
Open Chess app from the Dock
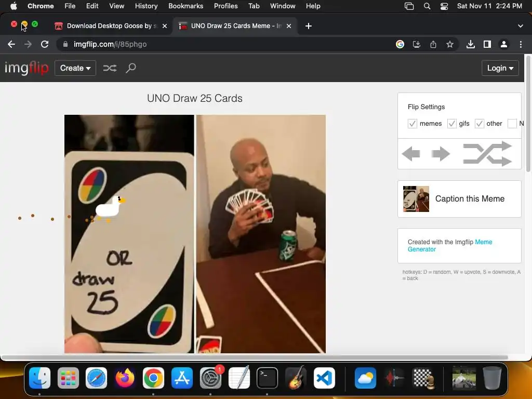pos(423,378)
